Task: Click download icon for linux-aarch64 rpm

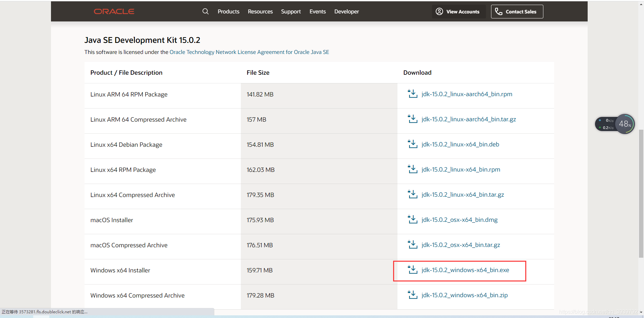Action: coord(413,94)
